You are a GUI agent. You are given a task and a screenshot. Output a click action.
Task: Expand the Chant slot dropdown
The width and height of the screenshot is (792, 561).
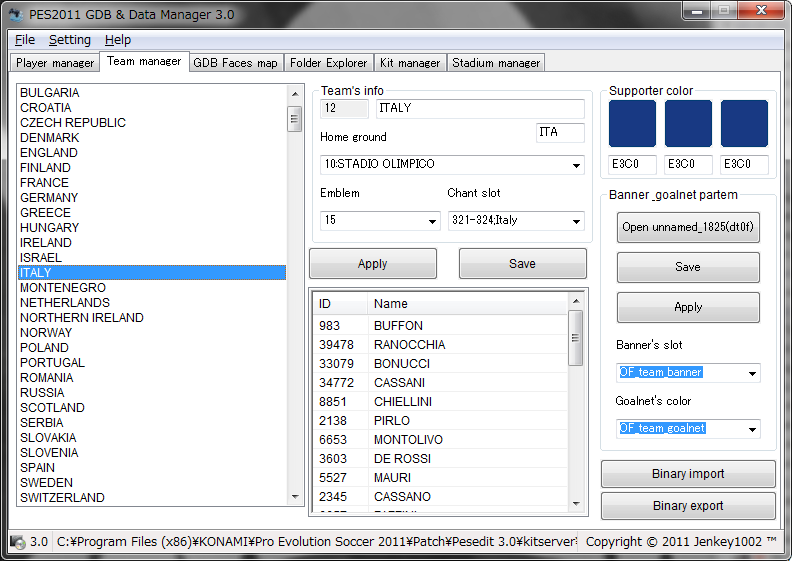[576, 221]
